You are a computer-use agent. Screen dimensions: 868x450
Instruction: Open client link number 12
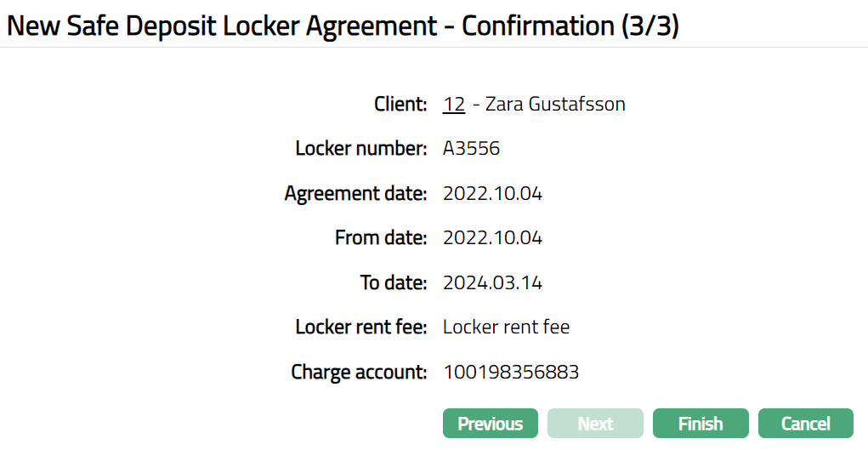pos(454,105)
